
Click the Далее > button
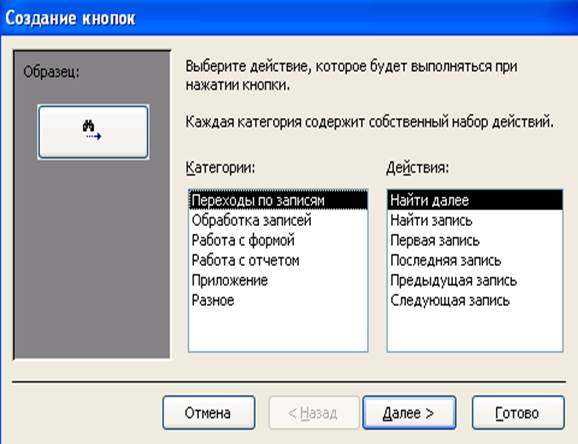click(x=409, y=413)
